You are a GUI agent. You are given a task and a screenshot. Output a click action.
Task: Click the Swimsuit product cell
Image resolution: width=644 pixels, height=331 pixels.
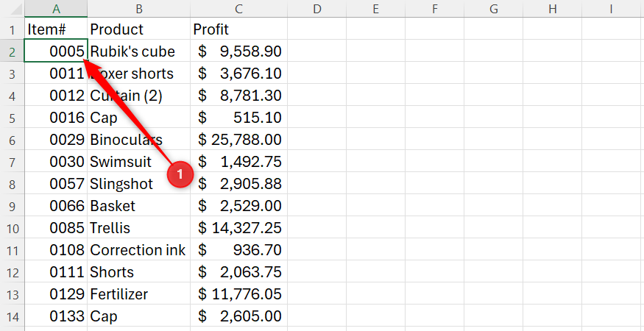[x=139, y=161]
